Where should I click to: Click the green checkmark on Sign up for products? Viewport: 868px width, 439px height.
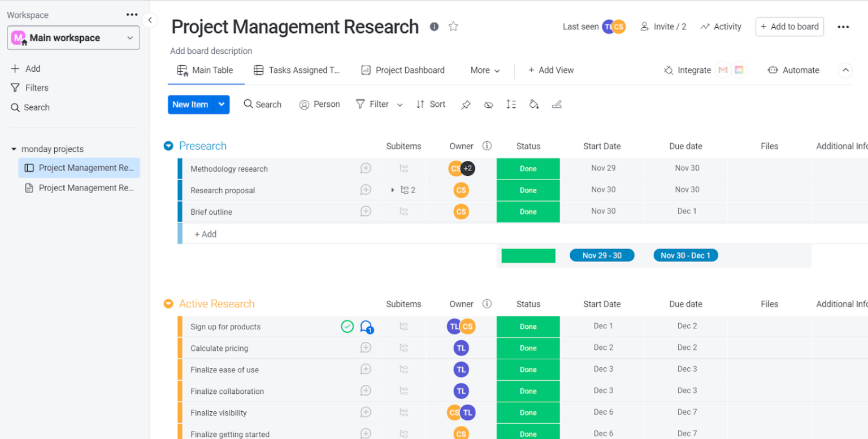pos(348,327)
